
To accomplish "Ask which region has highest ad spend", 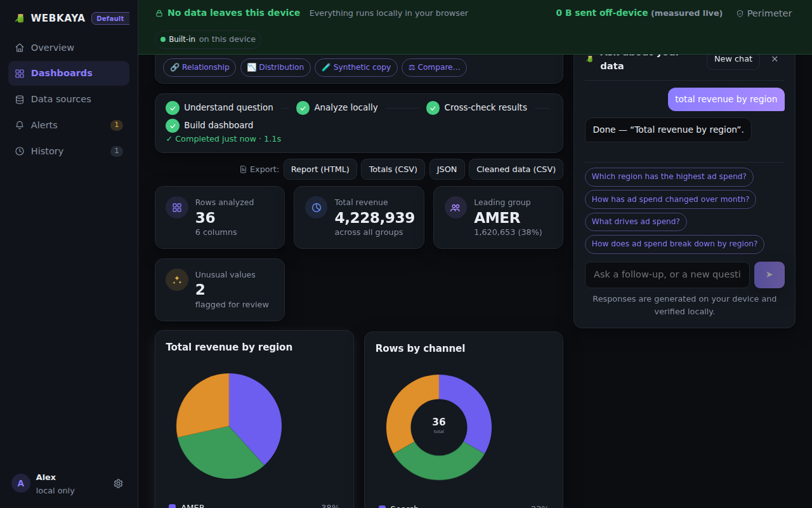I will click(x=669, y=177).
